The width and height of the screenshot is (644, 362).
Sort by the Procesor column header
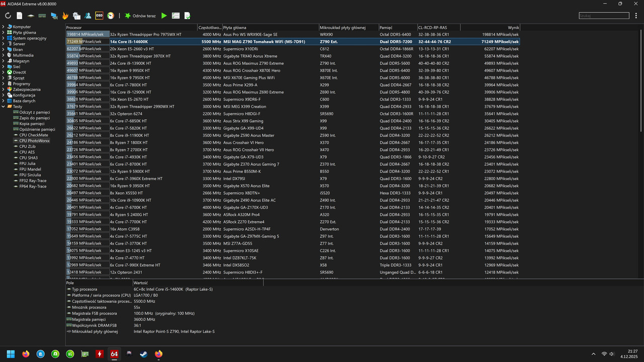point(131,27)
